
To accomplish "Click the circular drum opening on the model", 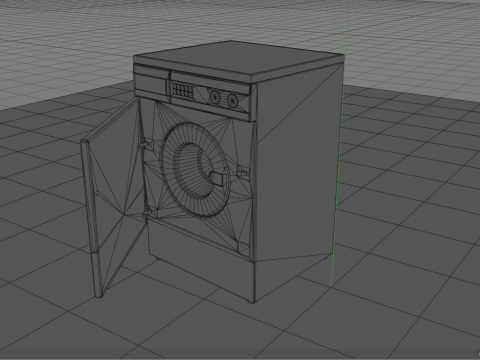I will click(195, 170).
